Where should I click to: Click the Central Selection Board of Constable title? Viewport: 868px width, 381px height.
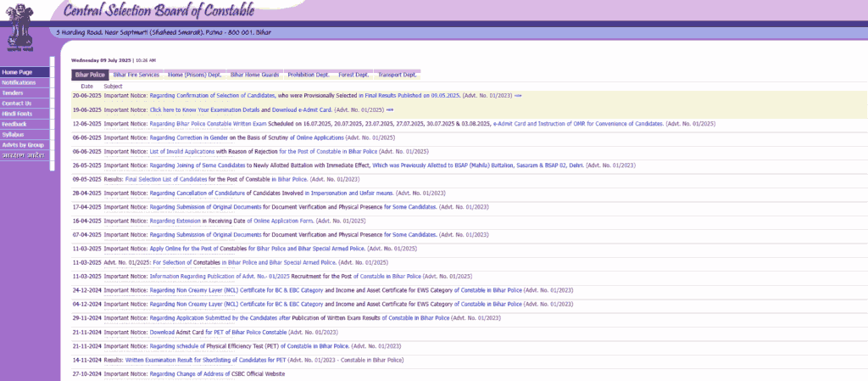159,10
